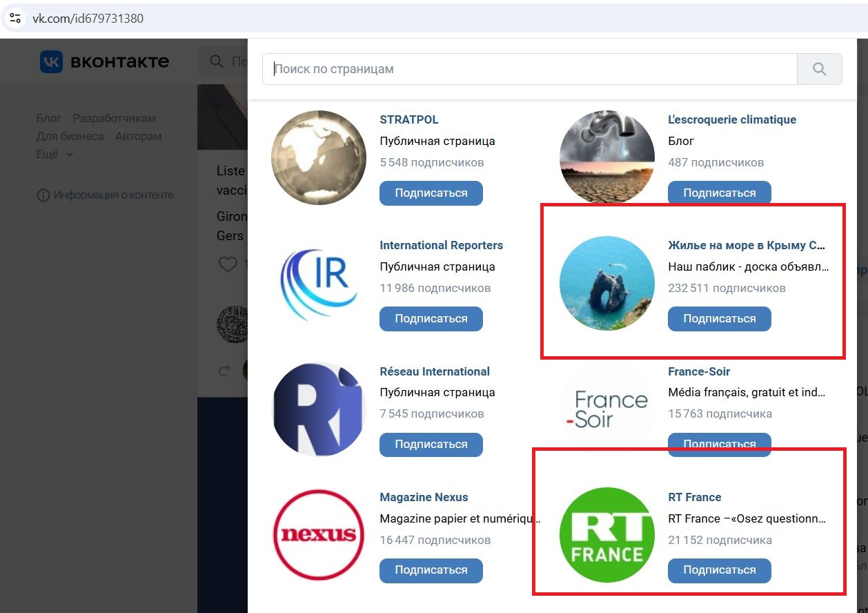Click the 15 763 подписчика text

[x=720, y=414]
